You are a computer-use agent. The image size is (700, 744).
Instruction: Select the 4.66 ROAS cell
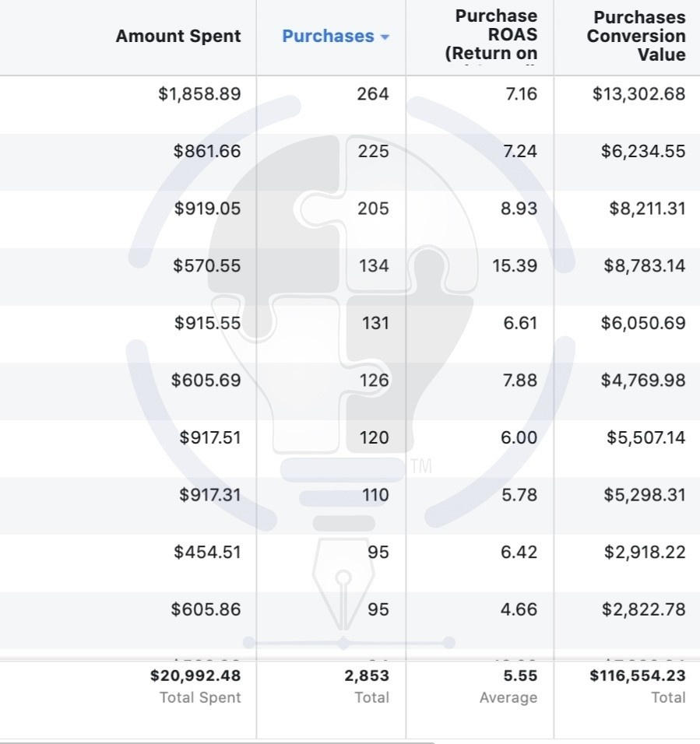(519, 609)
